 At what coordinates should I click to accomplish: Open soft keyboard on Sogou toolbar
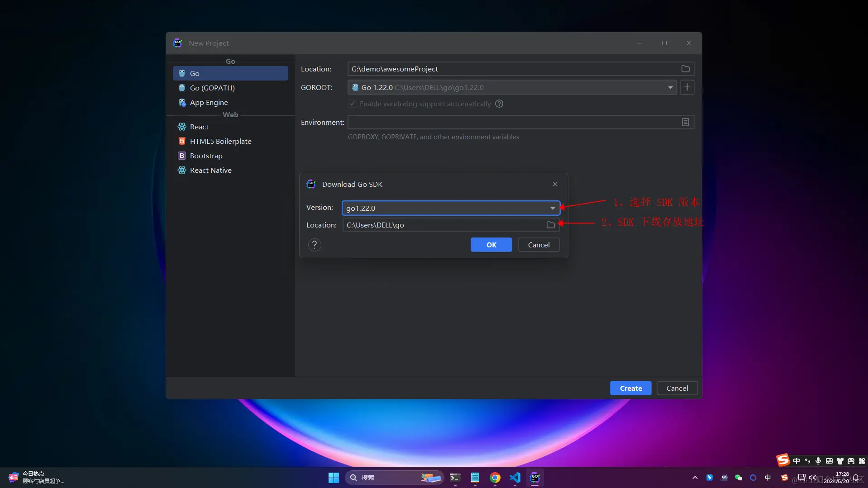(829, 461)
